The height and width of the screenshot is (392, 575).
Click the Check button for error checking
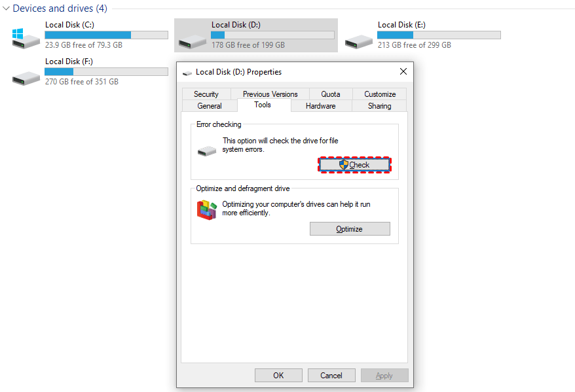354,165
